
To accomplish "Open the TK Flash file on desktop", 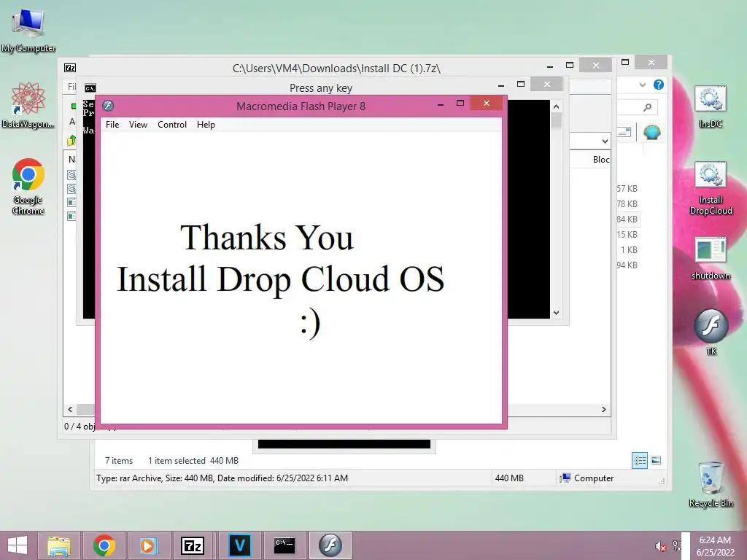I will 711,332.
